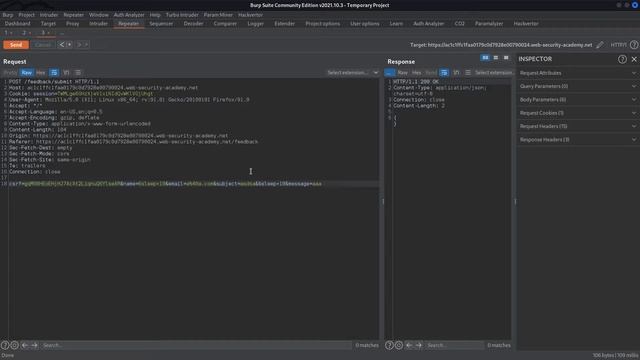Expand Body Parameters section
This screenshot has width=640, height=360.
coord(578,100)
